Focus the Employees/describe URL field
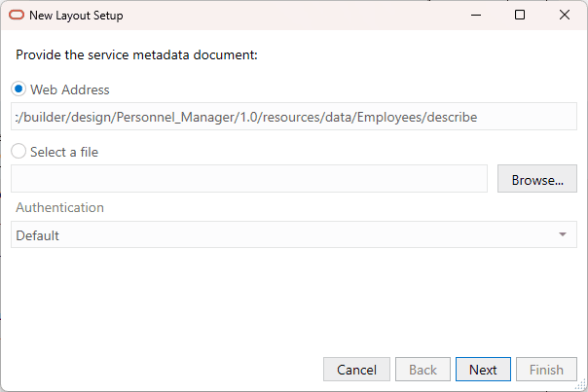This screenshot has width=588, height=392. click(x=294, y=117)
